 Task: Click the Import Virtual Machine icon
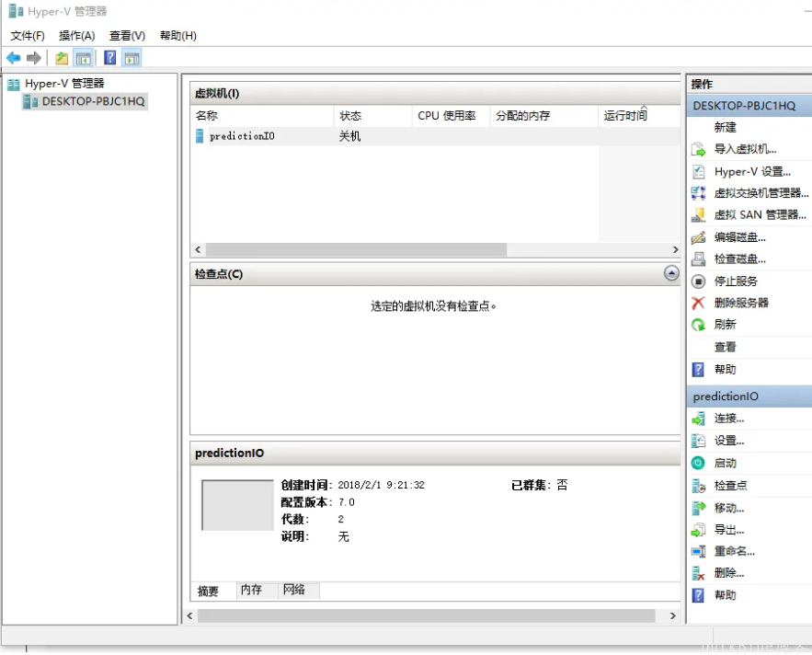coord(698,150)
